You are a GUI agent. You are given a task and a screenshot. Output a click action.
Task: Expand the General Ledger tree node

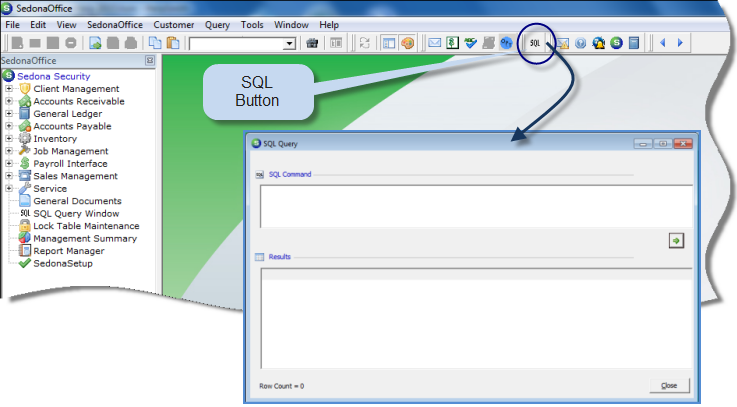point(9,114)
